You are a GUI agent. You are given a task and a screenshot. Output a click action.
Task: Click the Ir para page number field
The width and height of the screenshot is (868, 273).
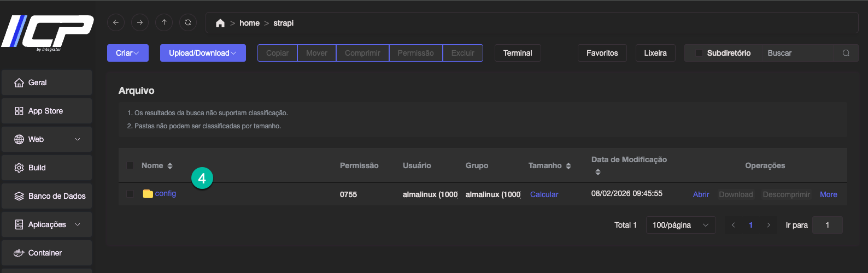point(827,225)
